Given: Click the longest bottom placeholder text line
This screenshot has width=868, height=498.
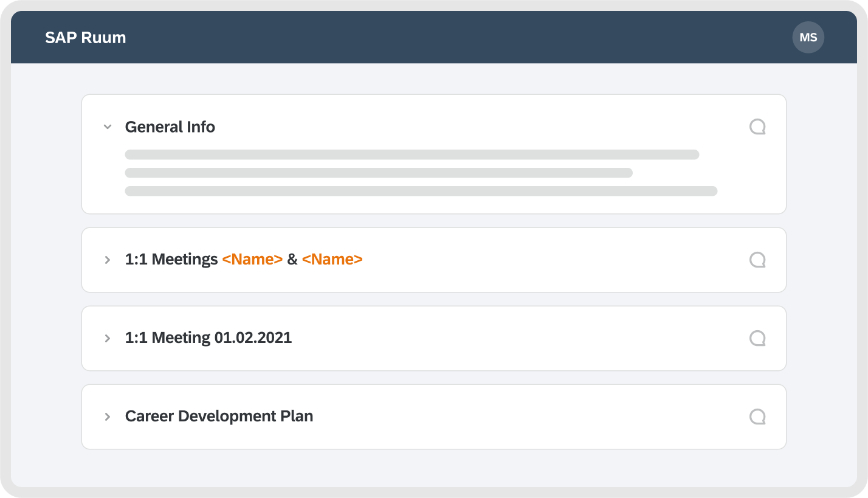Looking at the screenshot, I should click(421, 191).
